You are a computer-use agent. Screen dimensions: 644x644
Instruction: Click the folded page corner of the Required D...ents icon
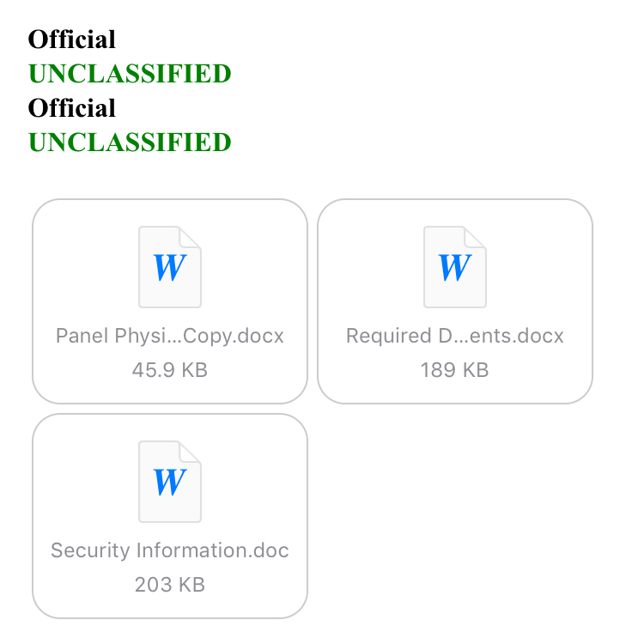(476, 236)
